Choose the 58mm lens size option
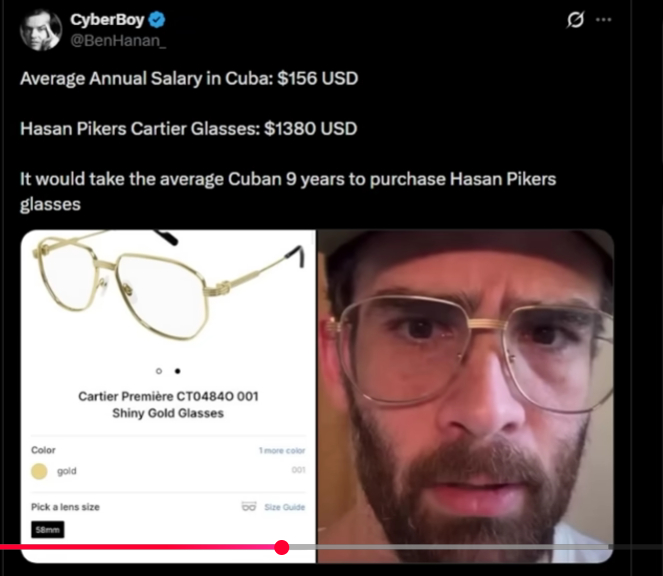 point(48,529)
